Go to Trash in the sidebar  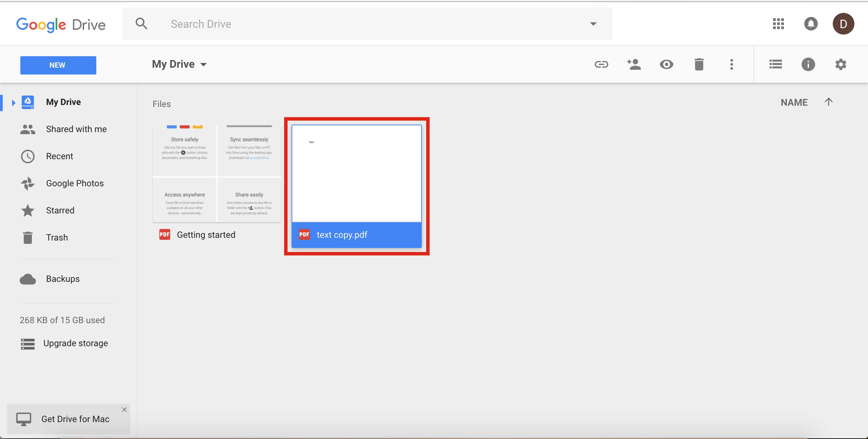pos(57,237)
